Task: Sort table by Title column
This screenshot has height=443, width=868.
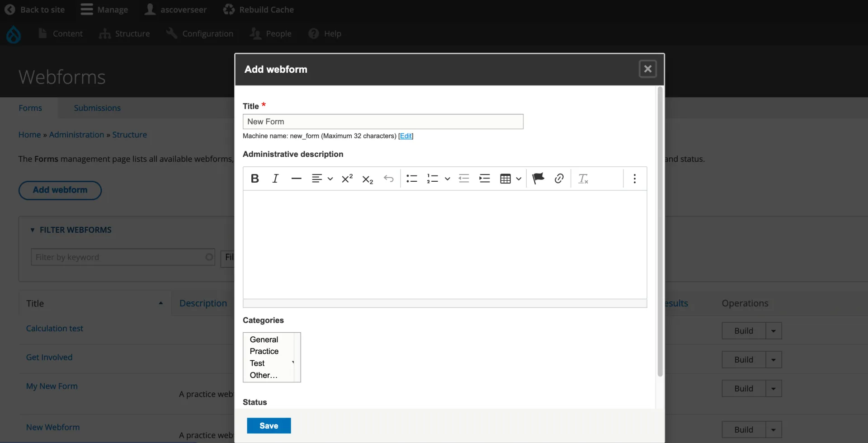Action: [94, 303]
